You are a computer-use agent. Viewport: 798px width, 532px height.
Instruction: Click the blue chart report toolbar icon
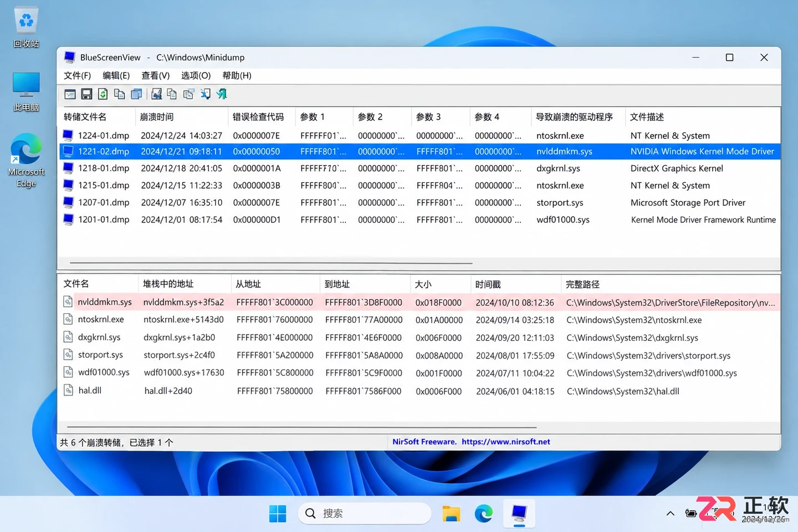coord(157,94)
